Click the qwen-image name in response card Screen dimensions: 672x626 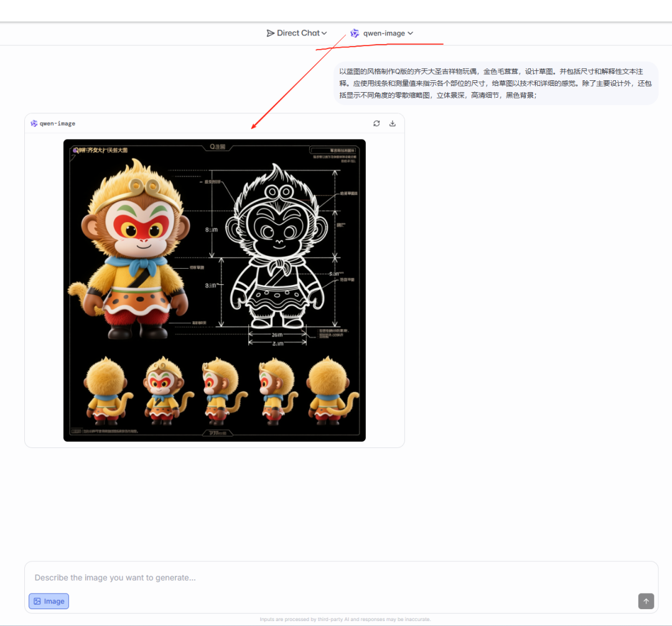(x=57, y=123)
